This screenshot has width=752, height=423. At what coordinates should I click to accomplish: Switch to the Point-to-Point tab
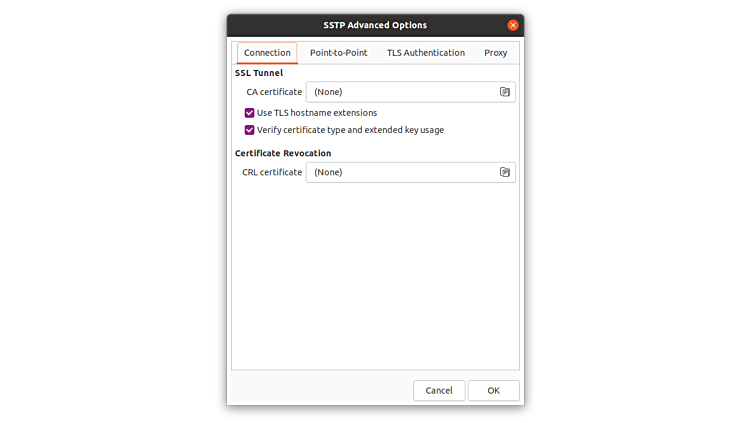coord(338,53)
